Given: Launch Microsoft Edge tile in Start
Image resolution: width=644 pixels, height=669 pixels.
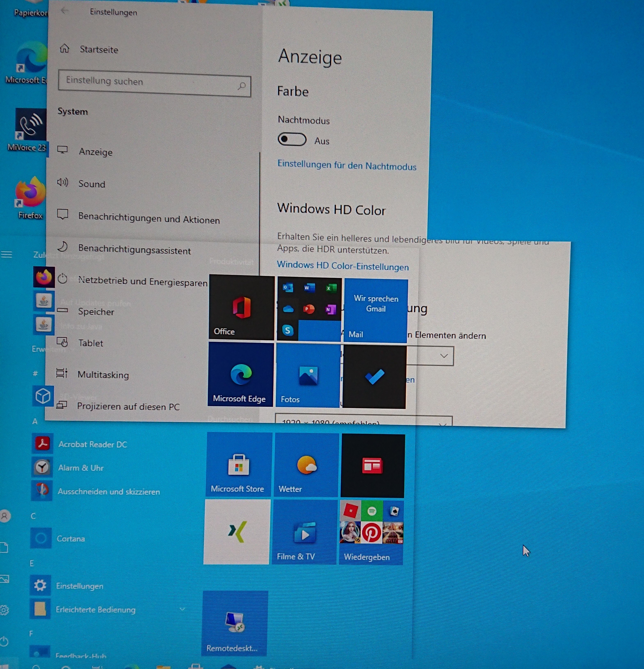Looking at the screenshot, I should pos(240,374).
